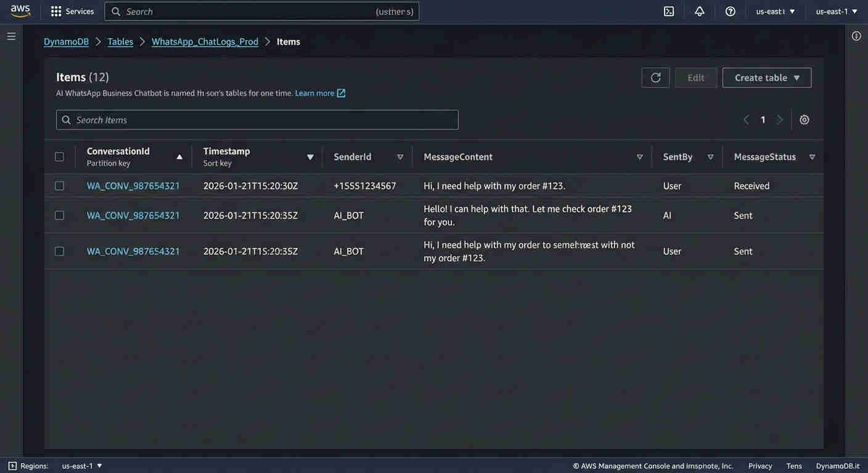
Task: Click ConversationId column header
Action: (x=118, y=151)
